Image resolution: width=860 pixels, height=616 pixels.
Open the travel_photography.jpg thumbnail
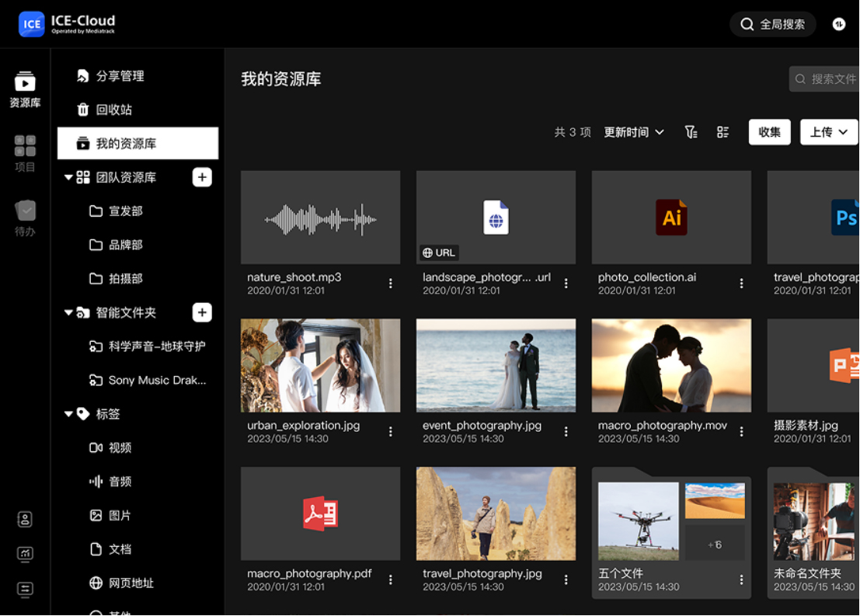click(x=496, y=513)
